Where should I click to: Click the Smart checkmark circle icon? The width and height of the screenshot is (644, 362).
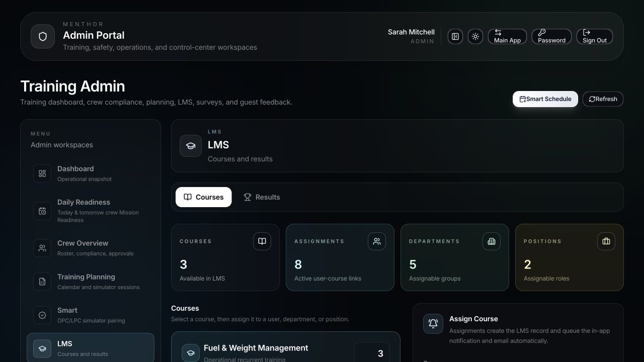pos(42,315)
